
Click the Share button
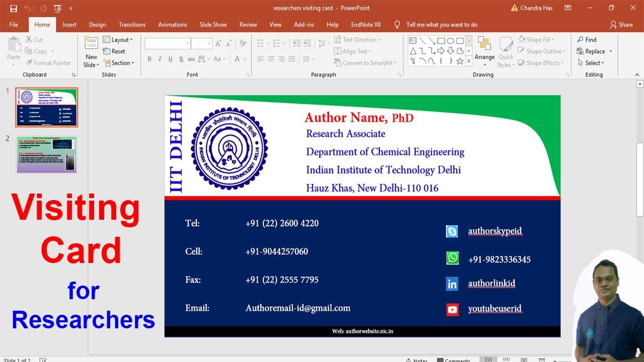(x=621, y=25)
